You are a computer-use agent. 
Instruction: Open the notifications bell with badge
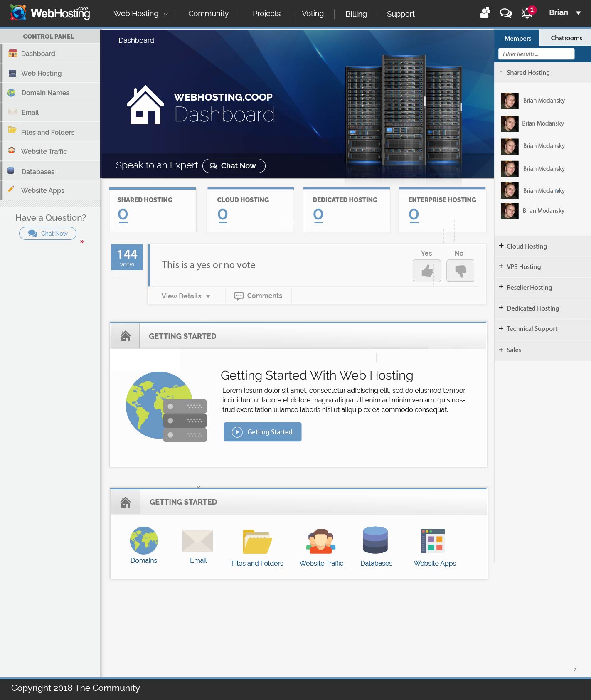pos(528,12)
